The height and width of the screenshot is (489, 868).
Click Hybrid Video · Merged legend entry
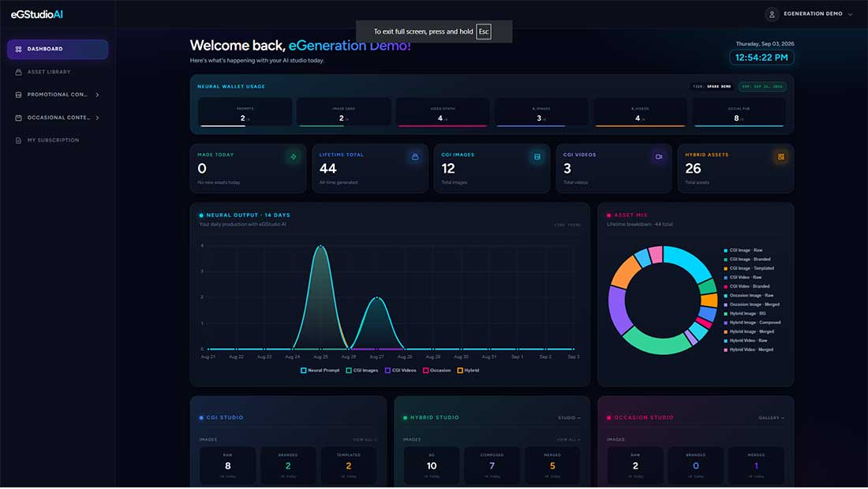[748, 349]
